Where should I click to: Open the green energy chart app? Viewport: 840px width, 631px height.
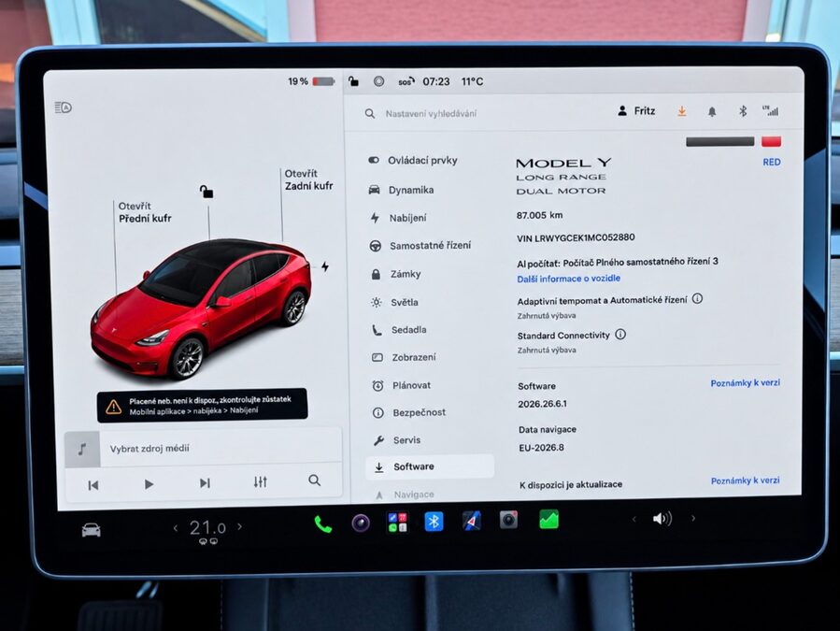549,519
